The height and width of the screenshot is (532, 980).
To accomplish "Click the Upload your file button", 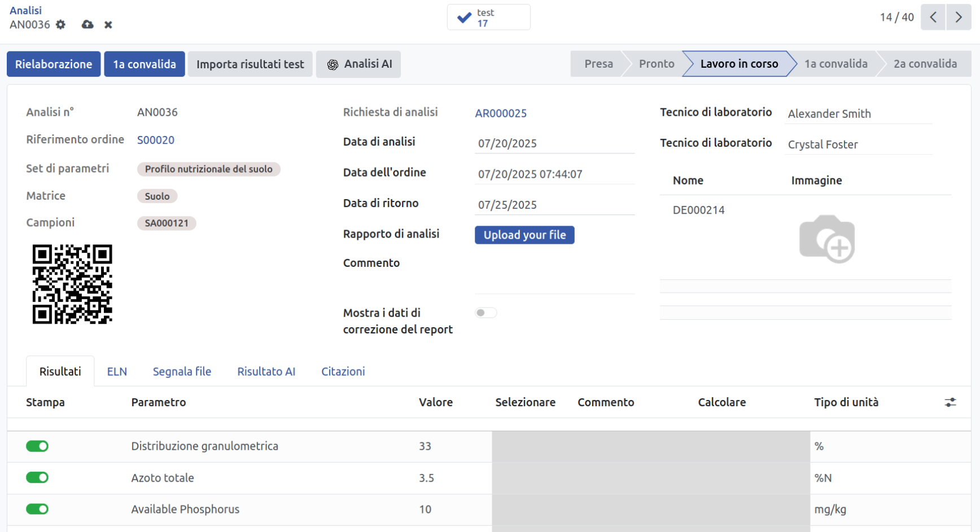I will (524, 235).
